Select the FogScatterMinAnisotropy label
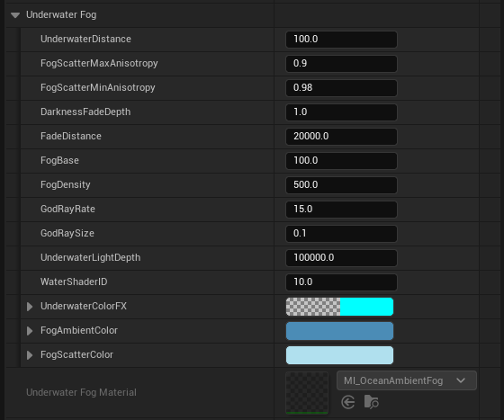504x420 pixels. point(98,88)
